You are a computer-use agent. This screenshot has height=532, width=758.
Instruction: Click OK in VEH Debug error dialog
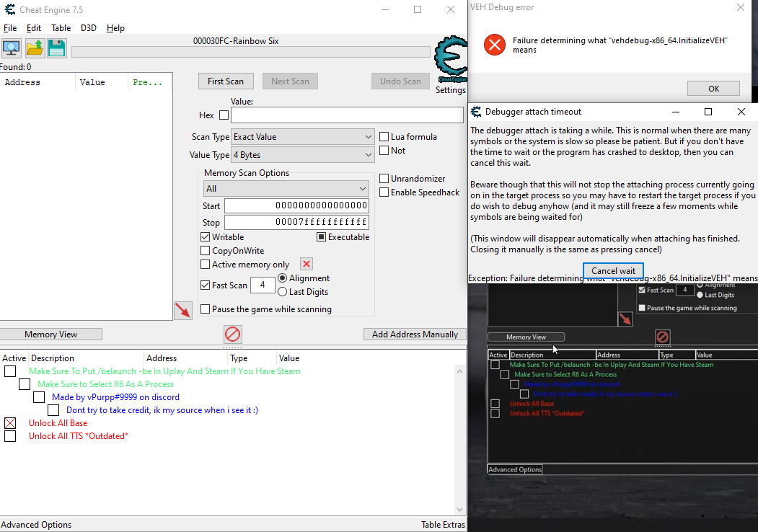tap(713, 89)
